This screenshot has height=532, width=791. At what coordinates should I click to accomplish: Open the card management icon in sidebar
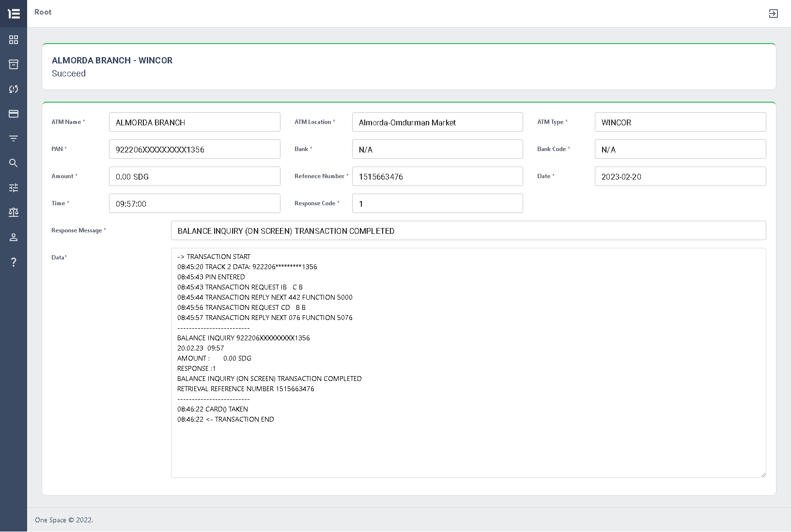tap(14, 114)
